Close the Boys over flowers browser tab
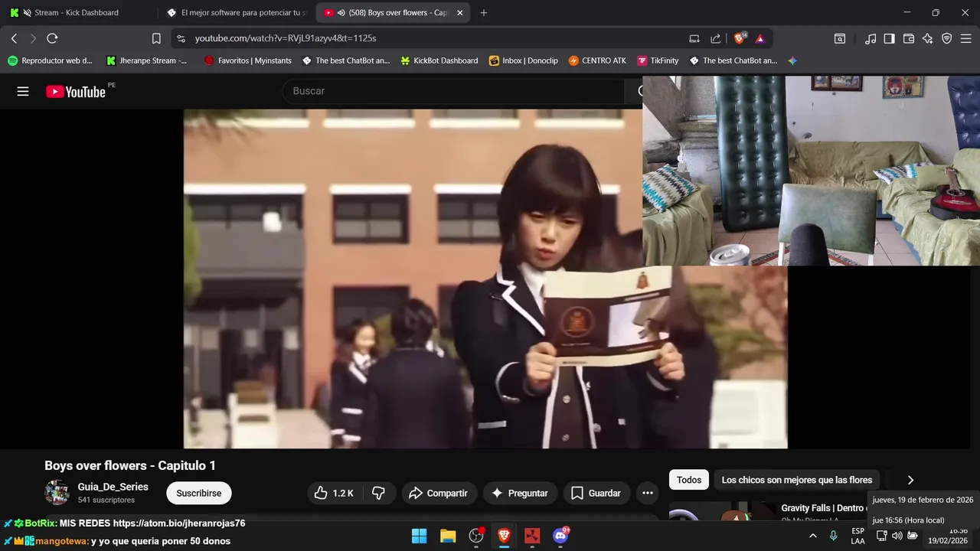The image size is (980, 551). pos(460,13)
